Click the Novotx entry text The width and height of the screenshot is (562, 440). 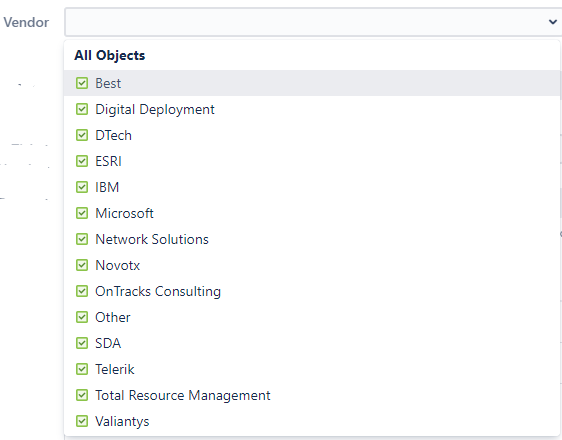pyautogui.click(x=118, y=266)
